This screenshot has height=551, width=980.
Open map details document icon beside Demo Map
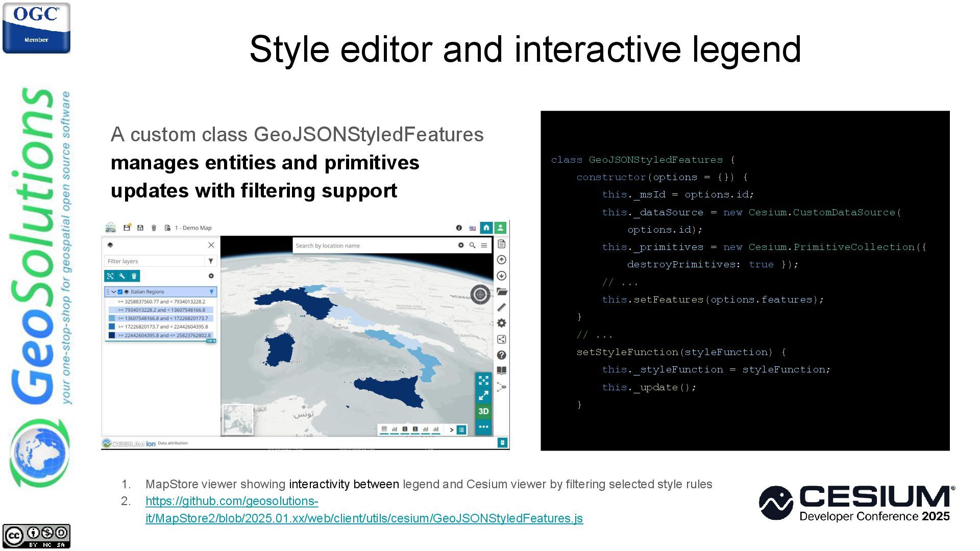point(167,228)
